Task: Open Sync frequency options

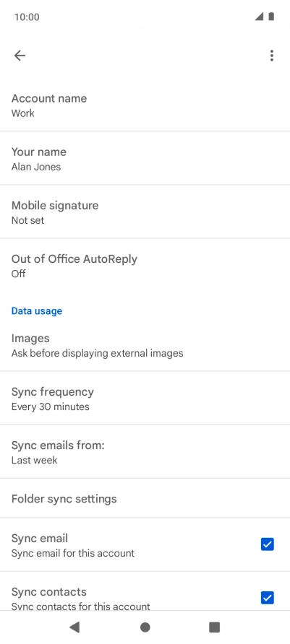Action: pyautogui.click(x=145, y=398)
